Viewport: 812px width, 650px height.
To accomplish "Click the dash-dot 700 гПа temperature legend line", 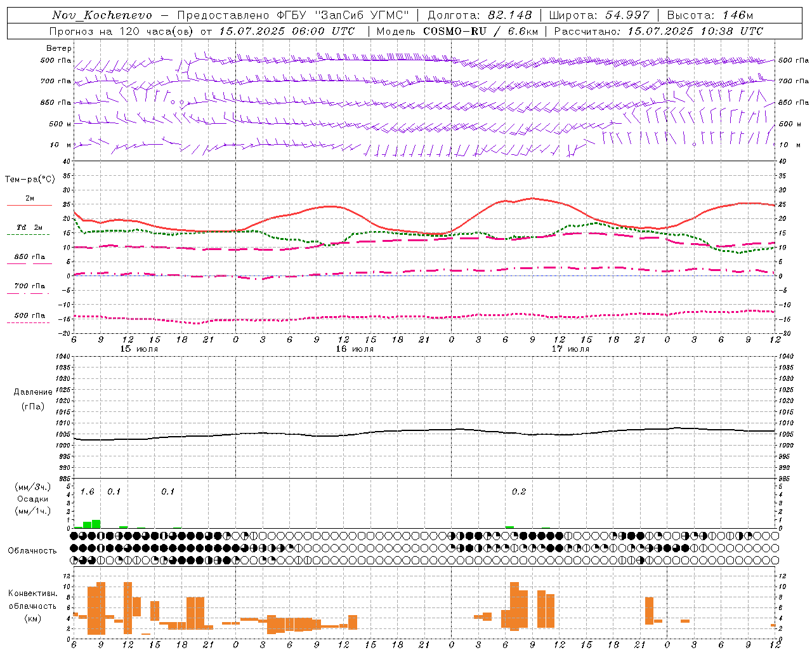I will click(x=28, y=293).
